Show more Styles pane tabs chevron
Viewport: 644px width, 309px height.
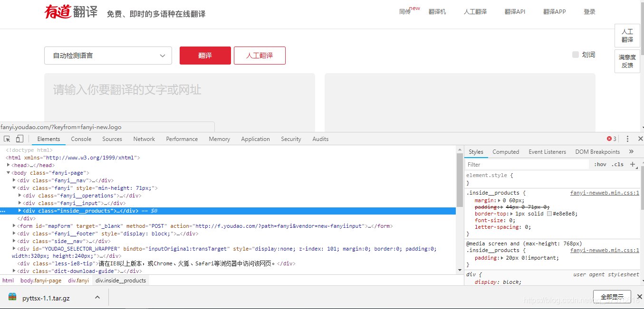[x=631, y=151]
